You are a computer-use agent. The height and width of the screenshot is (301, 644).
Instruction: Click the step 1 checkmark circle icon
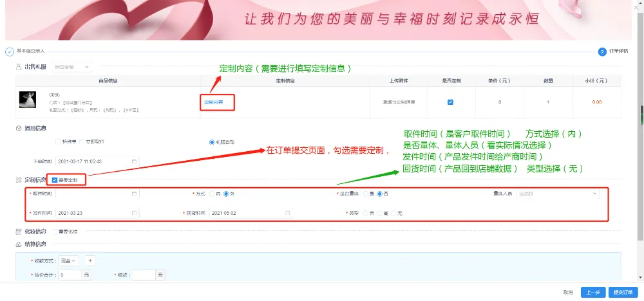10,51
